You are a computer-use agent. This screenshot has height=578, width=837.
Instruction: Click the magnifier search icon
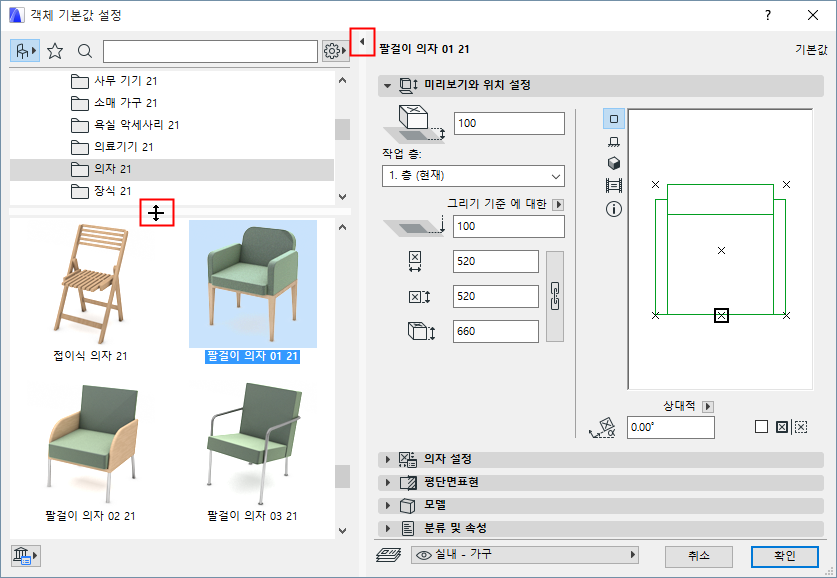click(85, 51)
